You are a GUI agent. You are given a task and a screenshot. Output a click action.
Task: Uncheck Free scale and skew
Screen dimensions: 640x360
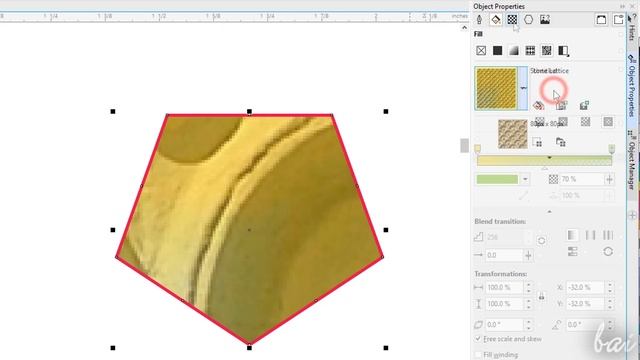point(478,339)
